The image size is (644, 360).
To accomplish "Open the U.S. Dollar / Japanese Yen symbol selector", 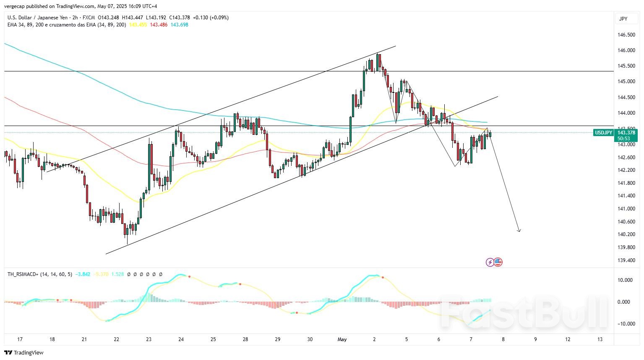I will [x=38, y=18].
